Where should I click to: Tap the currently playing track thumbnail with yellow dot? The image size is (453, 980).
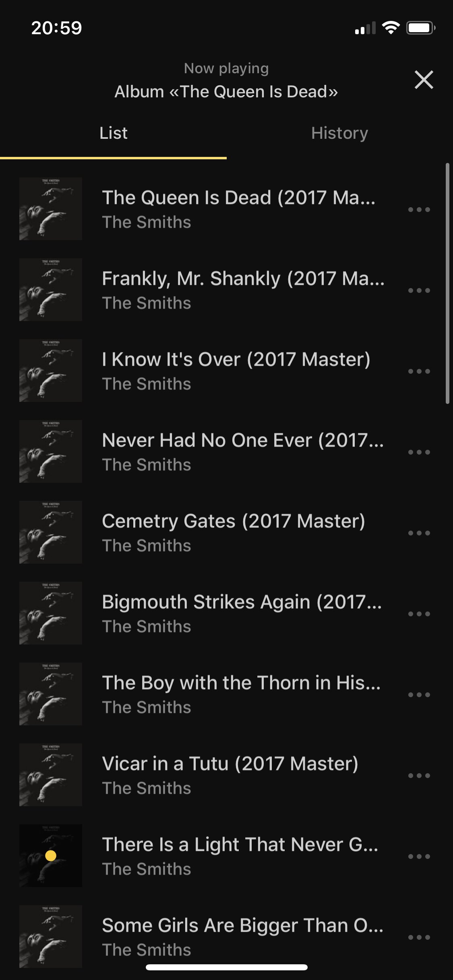tap(51, 856)
